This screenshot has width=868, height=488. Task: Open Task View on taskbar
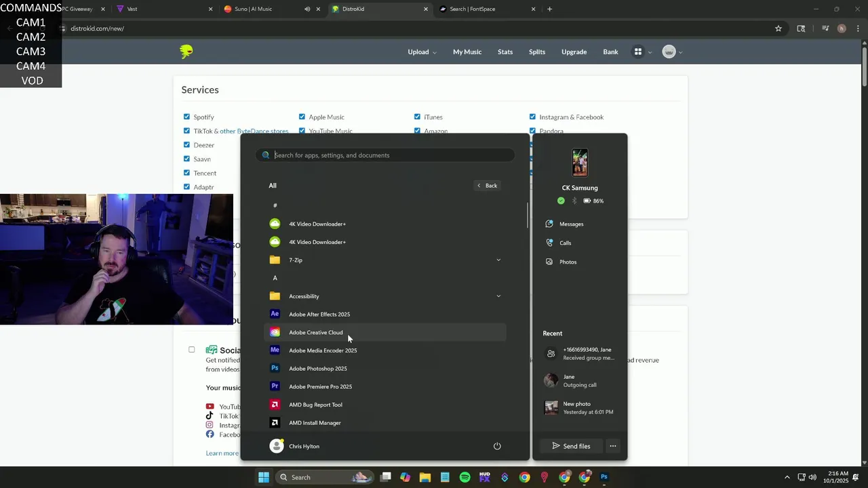[x=386, y=477]
